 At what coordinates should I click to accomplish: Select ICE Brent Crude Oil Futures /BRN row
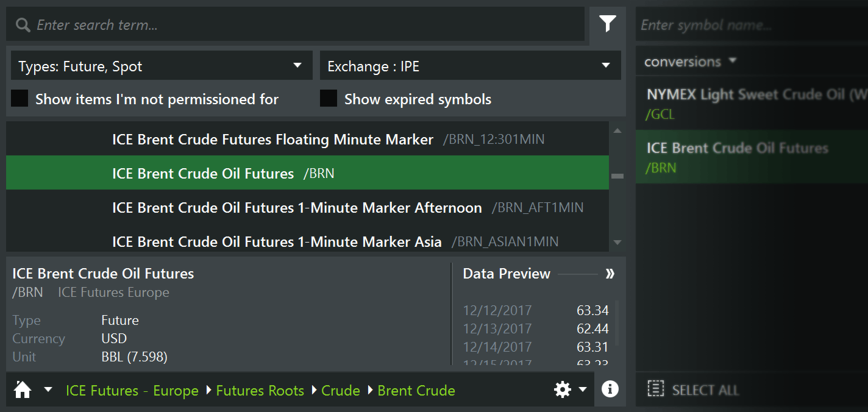click(307, 172)
